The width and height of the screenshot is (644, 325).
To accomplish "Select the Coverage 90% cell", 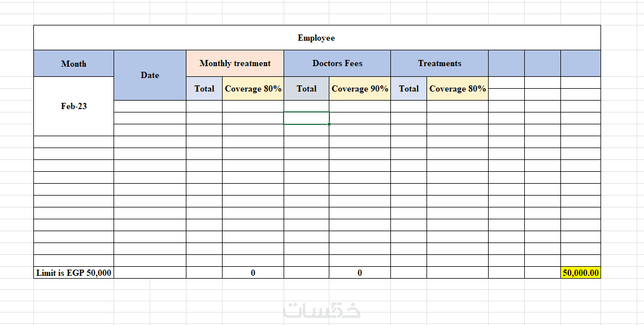I will pos(360,88).
